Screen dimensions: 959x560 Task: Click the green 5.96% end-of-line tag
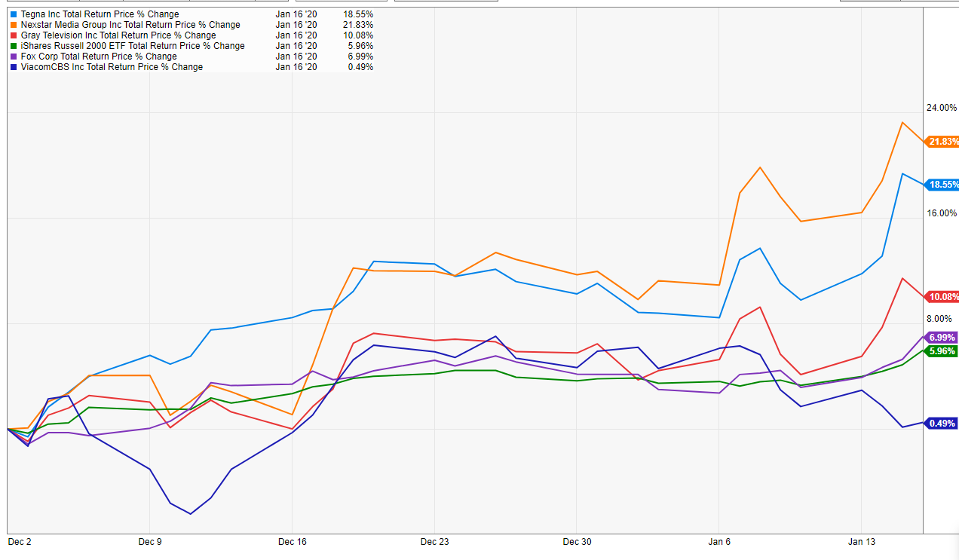click(x=941, y=351)
